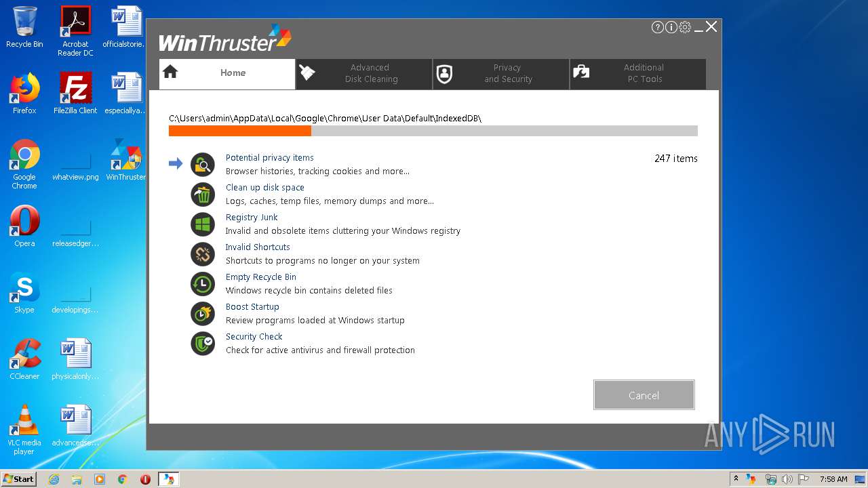Click the 7:58 AM system clock
The width and height of the screenshot is (868, 488).
click(x=833, y=479)
